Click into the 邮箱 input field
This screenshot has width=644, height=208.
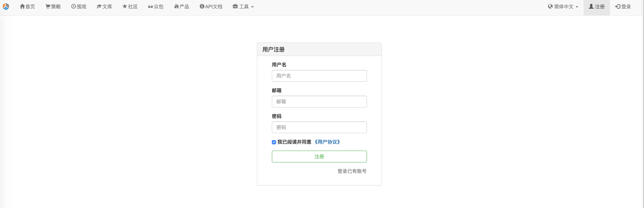point(319,102)
